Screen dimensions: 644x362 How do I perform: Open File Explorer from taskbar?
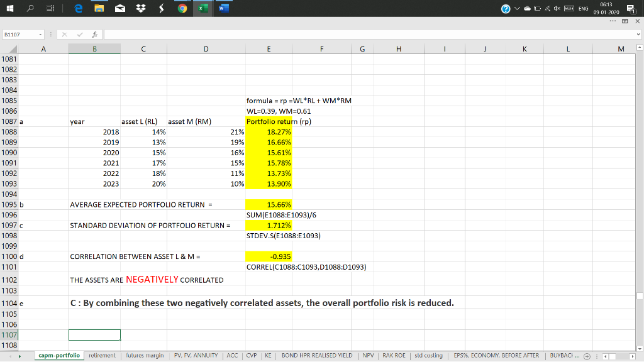coord(99,8)
